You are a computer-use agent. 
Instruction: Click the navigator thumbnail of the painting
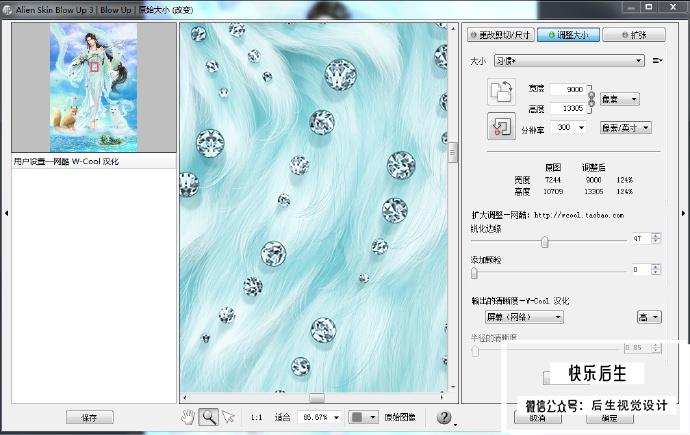pos(94,87)
